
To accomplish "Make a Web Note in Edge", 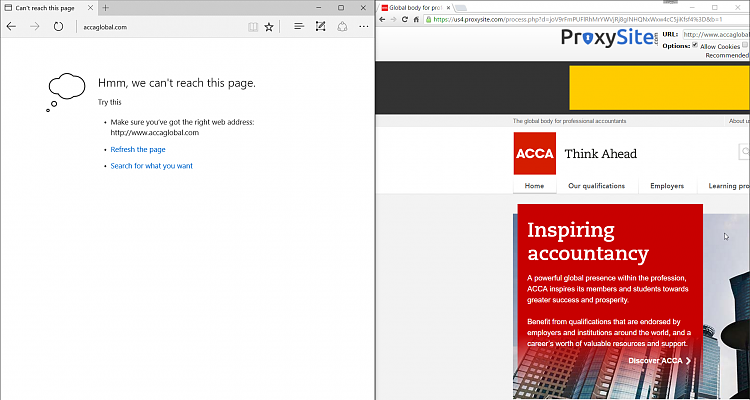I will tap(320, 27).
